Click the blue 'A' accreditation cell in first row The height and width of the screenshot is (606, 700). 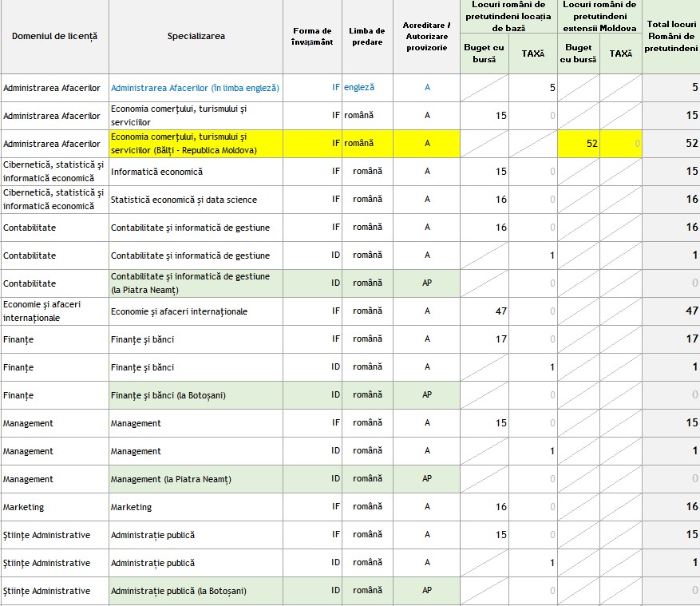[426, 88]
